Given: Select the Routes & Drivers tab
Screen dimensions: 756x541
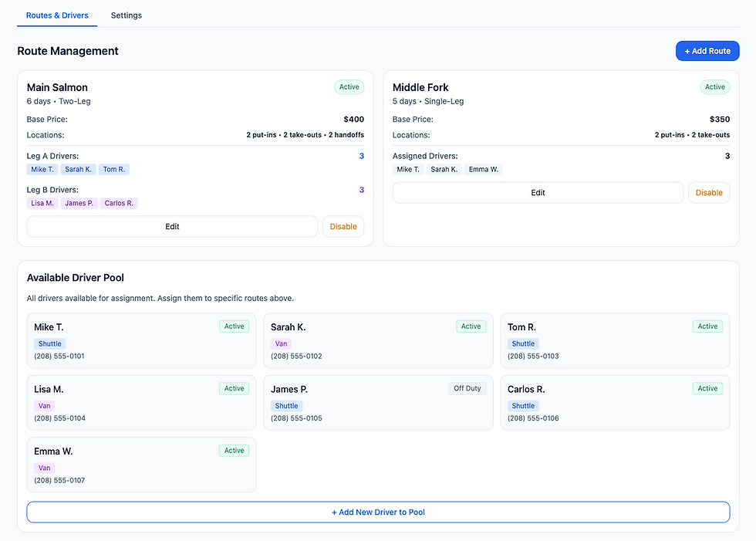Looking at the screenshot, I should tap(56, 15).
